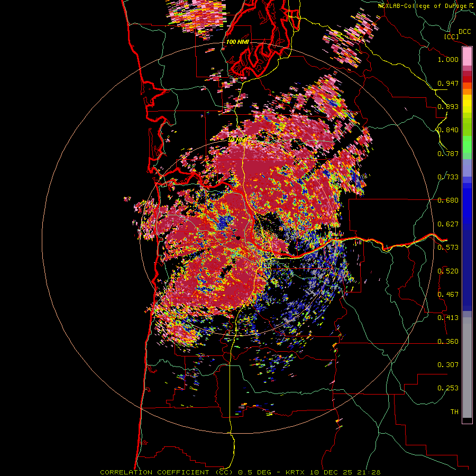Select the 0.840 scale value

click(448, 130)
